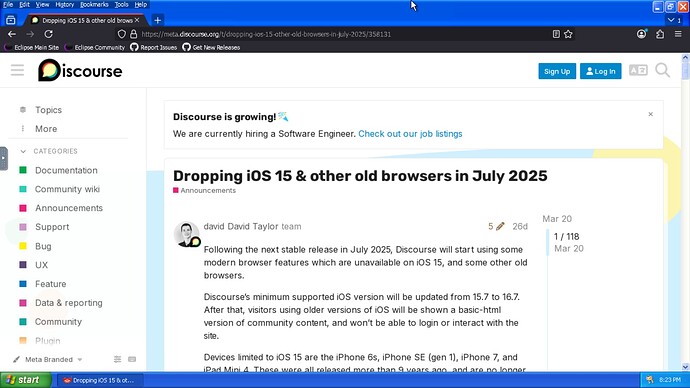Expand More in sidebar
Image resolution: width=690 pixels, height=388 pixels.
(46, 129)
